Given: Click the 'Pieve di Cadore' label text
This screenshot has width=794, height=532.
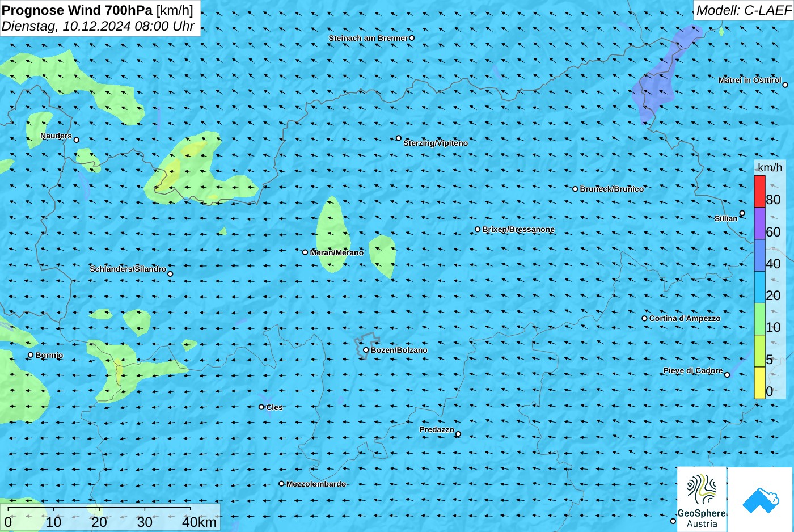Looking at the screenshot, I should point(693,370).
